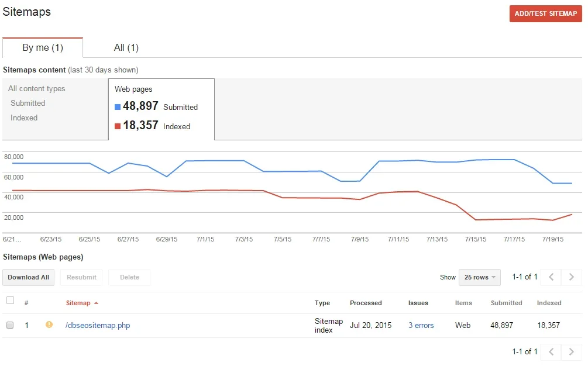Click the Processed column header
Viewport: 588px width, 366px height.
(366, 303)
